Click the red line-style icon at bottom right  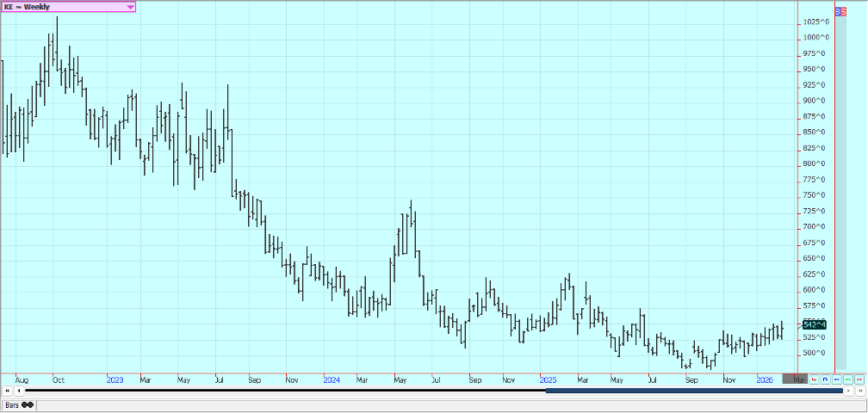tap(814, 379)
